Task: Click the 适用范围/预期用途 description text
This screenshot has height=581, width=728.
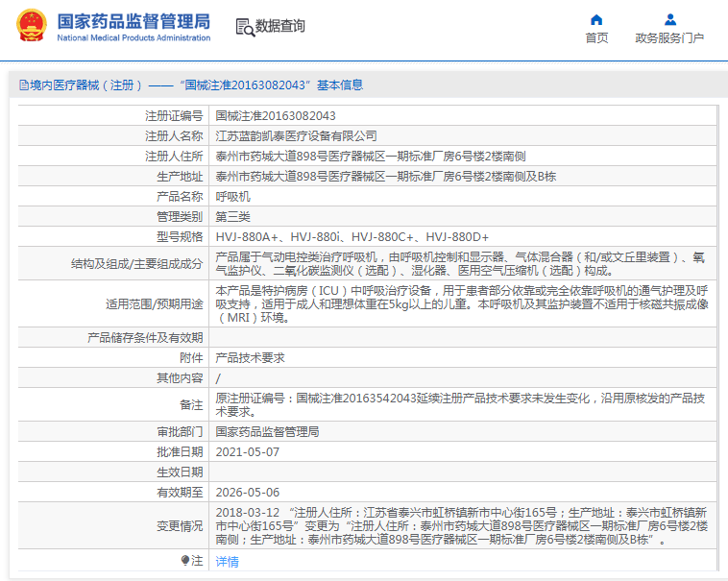Action: [x=462, y=304]
